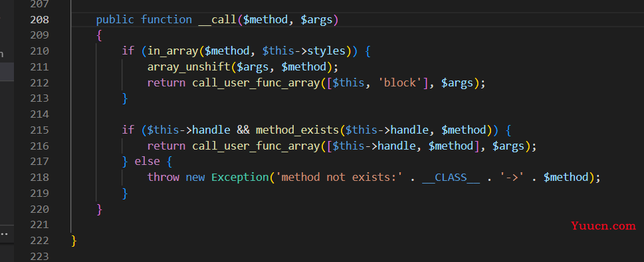Click the closing brace on line 213
The image size is (644, 262).
click(125, 99)
